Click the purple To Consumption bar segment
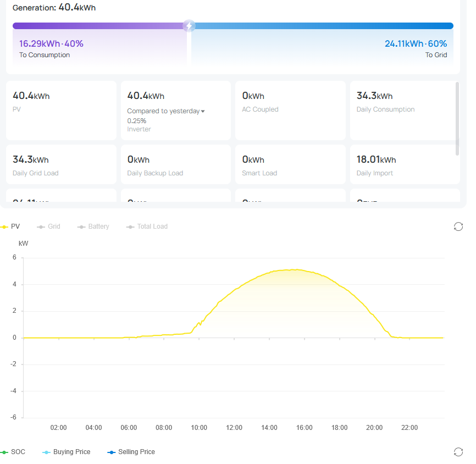This screenshot has width=476, height=464. (99, 26)
